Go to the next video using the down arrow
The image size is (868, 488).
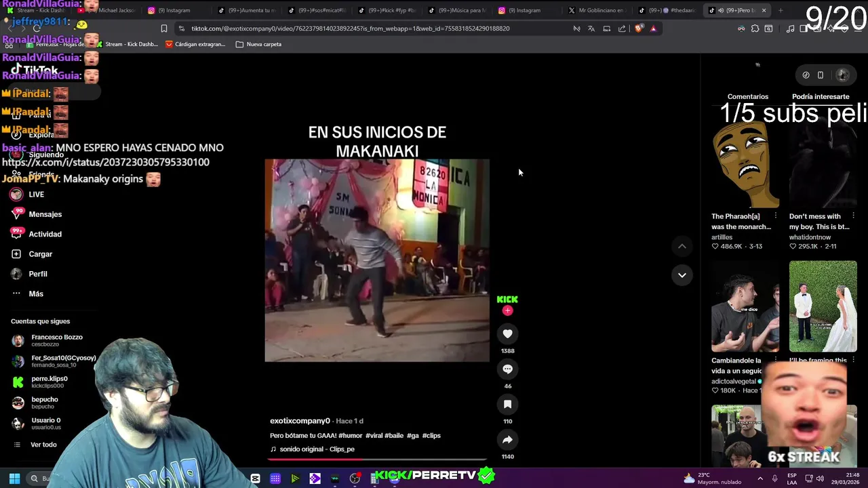click(682, 274)
